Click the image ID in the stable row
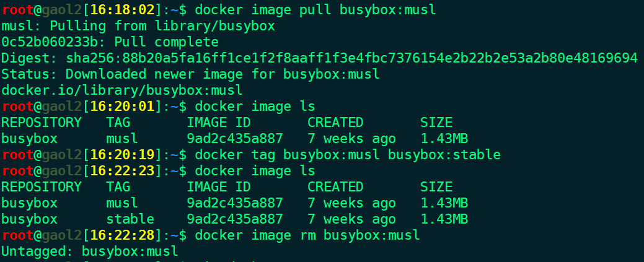Viewport: 644px width, 262px height. (x=235, y=219)
